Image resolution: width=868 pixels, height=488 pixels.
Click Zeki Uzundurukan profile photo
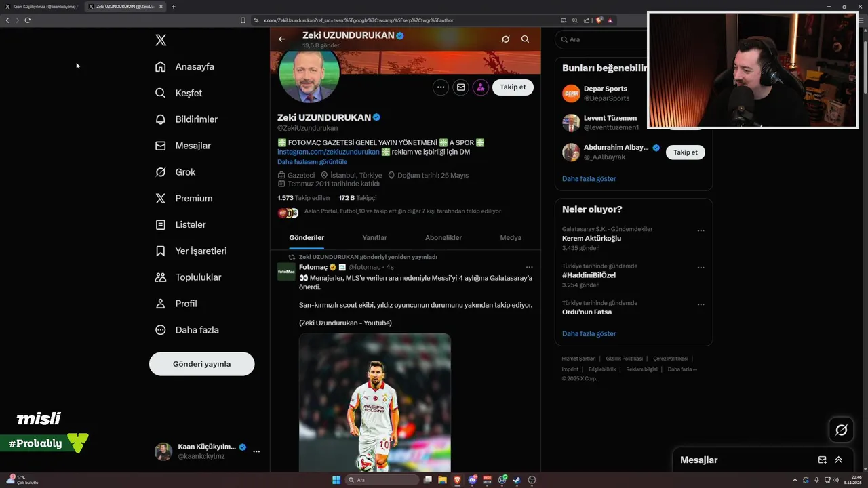pos(309,74)
